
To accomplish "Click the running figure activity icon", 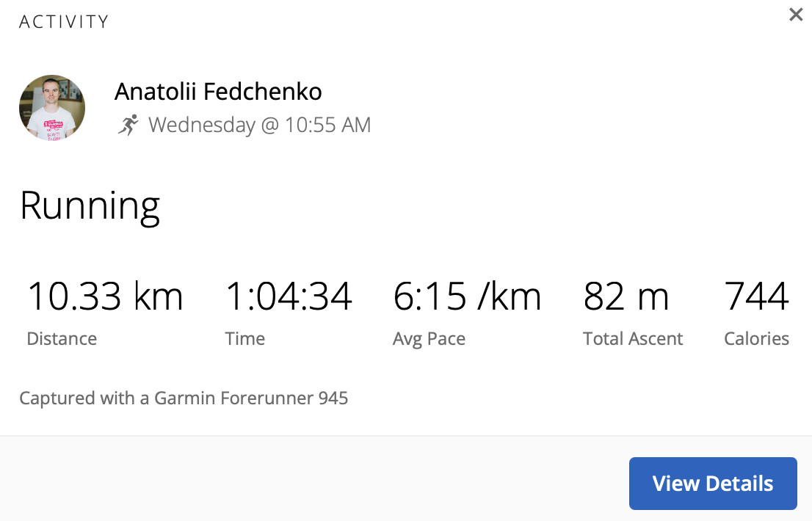I will (128, 125).
